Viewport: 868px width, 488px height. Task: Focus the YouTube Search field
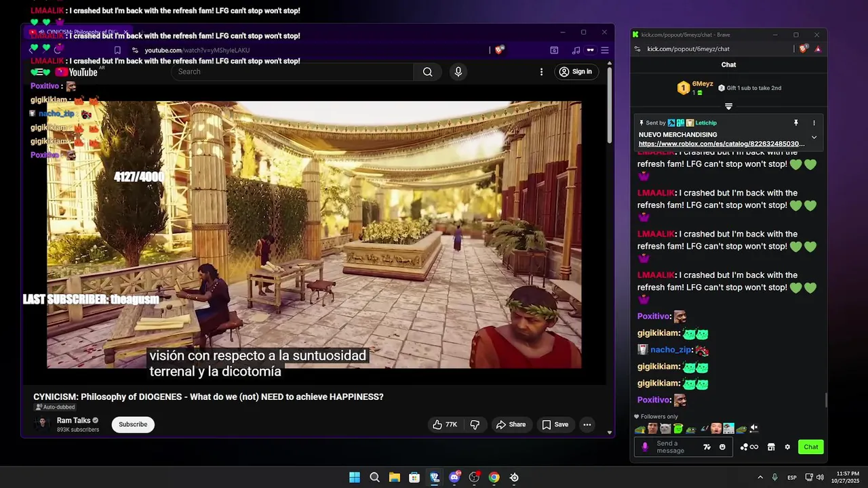point(292,72)
